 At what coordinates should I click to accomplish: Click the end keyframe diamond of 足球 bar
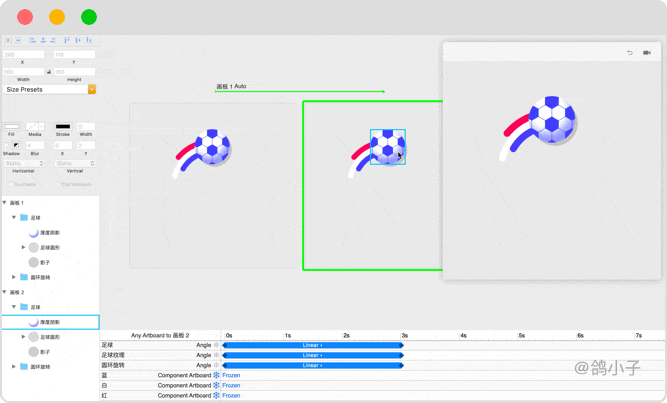point(402,345)
